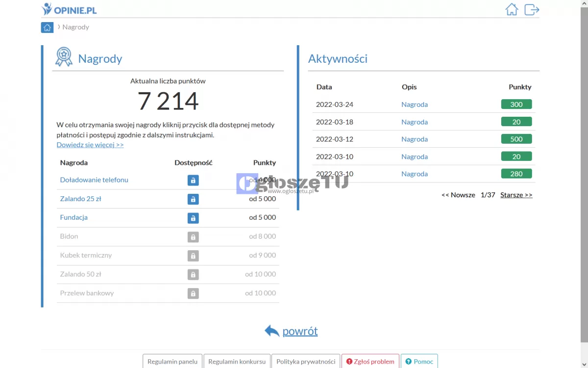Click unlock icon for Fundacja reward

click(193, 218)
